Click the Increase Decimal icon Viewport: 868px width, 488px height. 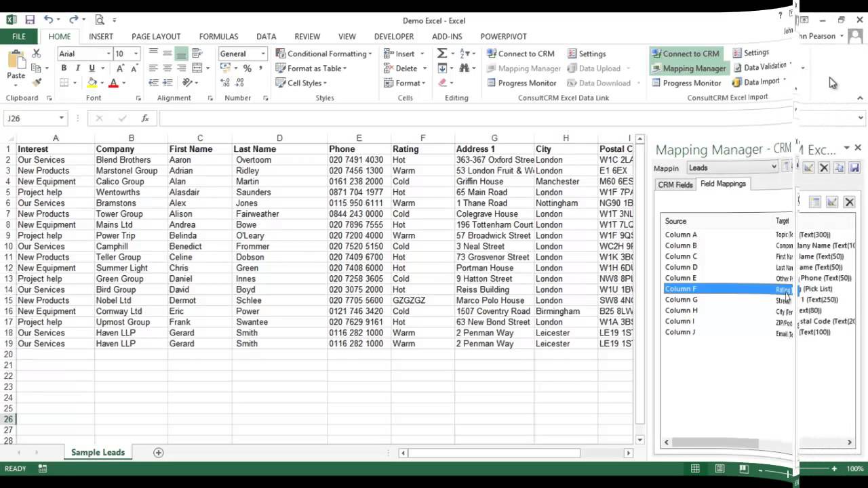click(x=225, y=83)
